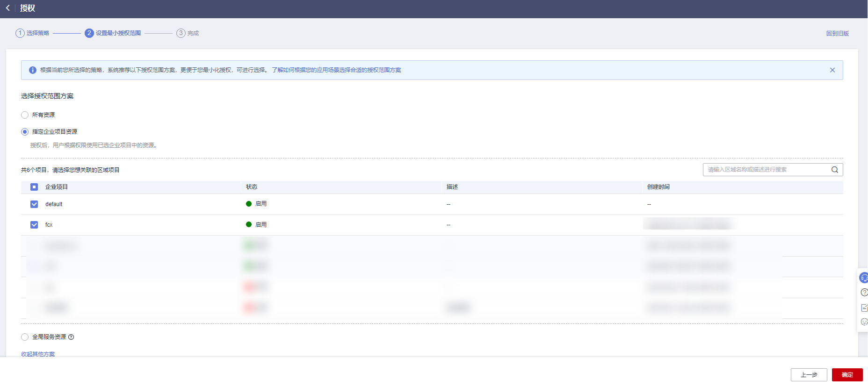Viewport: 868px width, 387px height.
Task: Click the info icon in the banner
Action: coord(33,70)
